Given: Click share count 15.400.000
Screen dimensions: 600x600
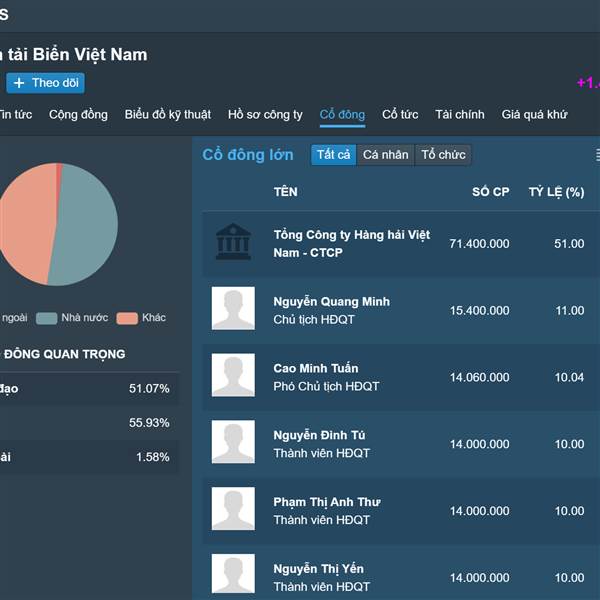Looking at the screenshot, I should (x=479, y=310).
